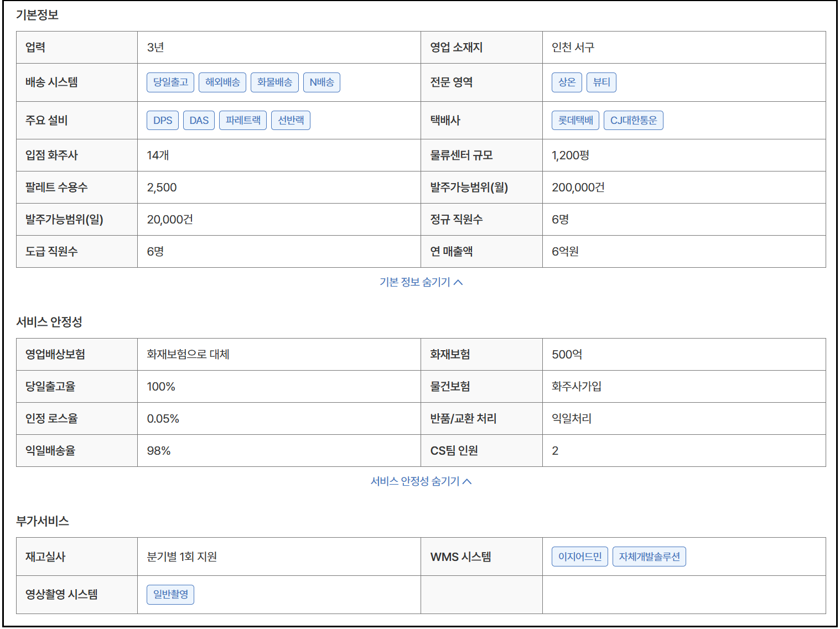Image resolution: width=840 pixels, height=629 pixels.
Task: Click the 200,000건 monthly order value
Action: coord(578,188)
